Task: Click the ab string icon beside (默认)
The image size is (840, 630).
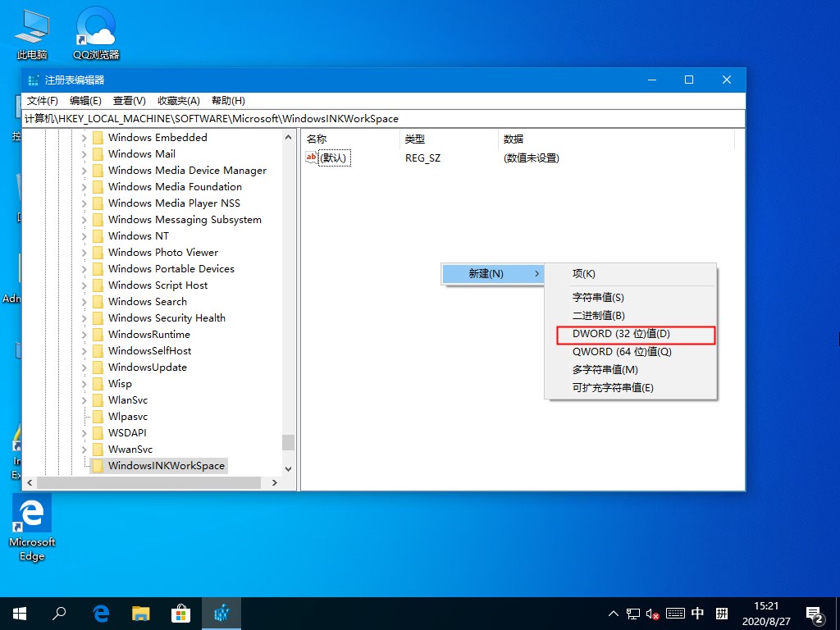Action: pyautogui.click(x=312, y=157)
